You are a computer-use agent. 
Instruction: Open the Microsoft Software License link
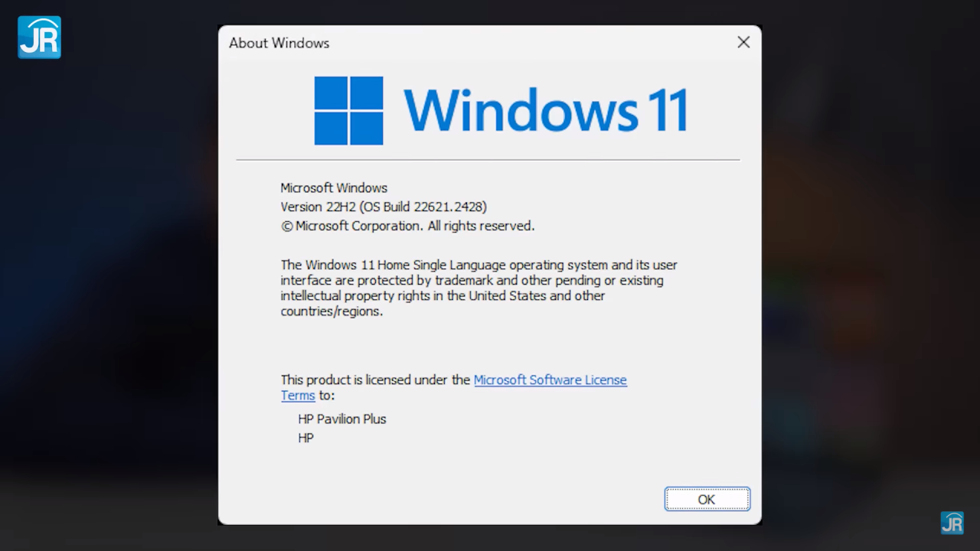point(550,380)
